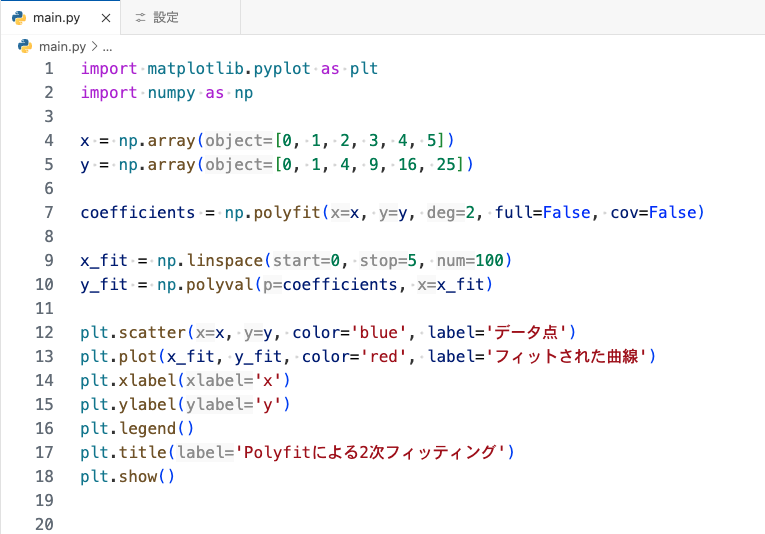Click line number 12 in gutter
The width and height of the screenshot is (765, 534).
[x=44, y=333]
